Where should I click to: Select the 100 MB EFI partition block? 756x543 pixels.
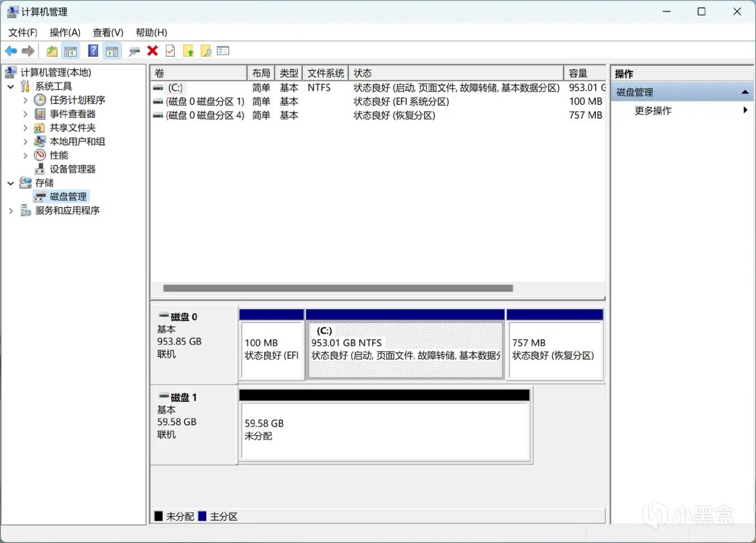point(272,344)
